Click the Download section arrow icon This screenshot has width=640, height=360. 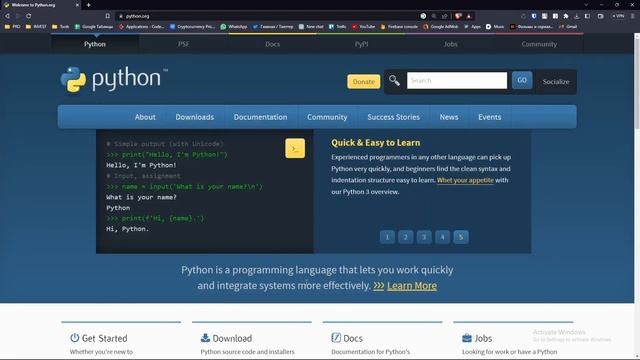[205, 338]
